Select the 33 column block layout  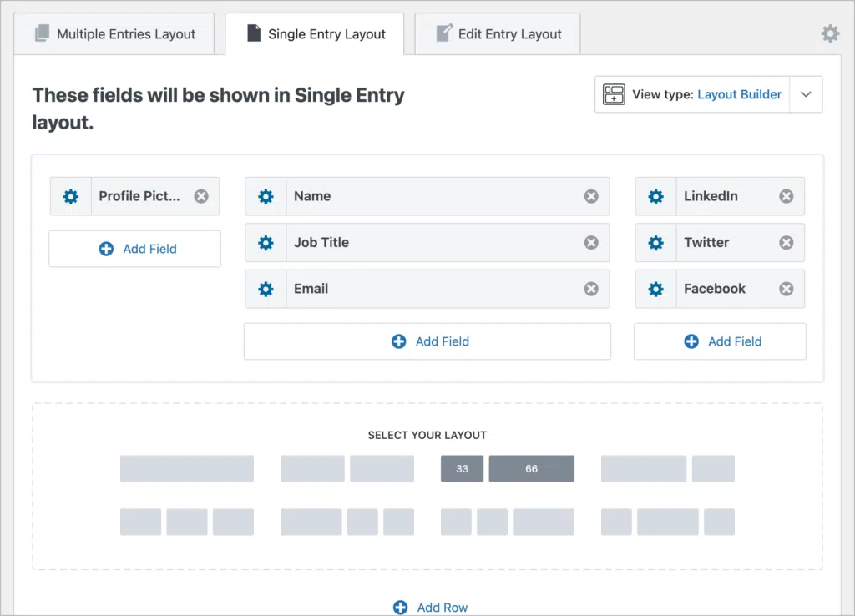462,469
